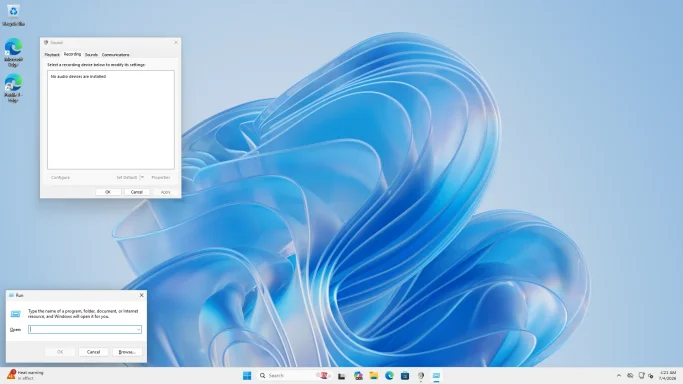
Task: Launch Microsoft Edge from the taskbar
Action: (x=389, y=375)
